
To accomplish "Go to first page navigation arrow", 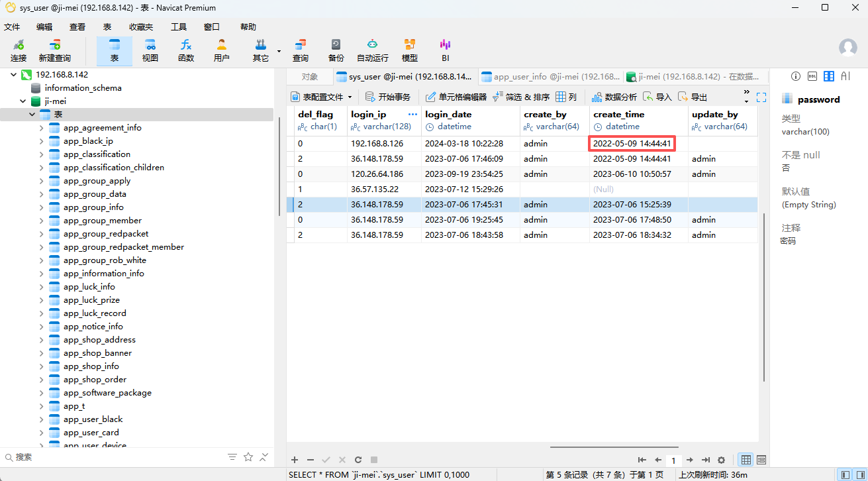I will [642, 460].
